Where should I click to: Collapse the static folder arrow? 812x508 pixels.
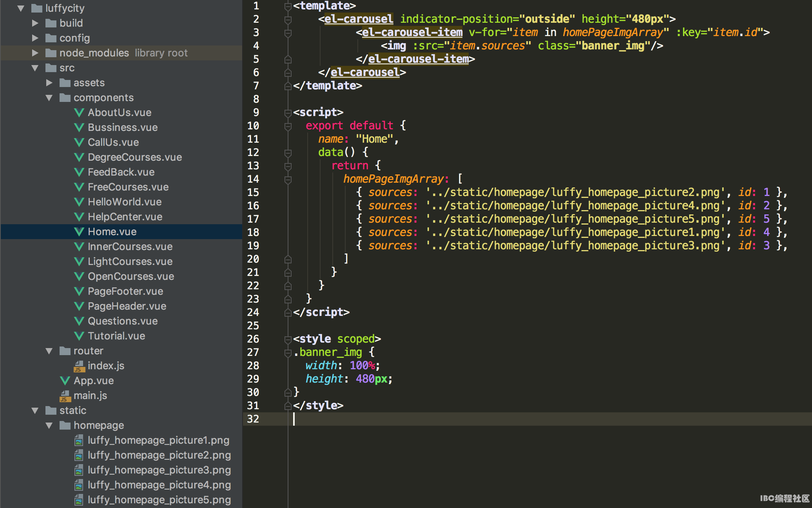[x=35, y=410]
